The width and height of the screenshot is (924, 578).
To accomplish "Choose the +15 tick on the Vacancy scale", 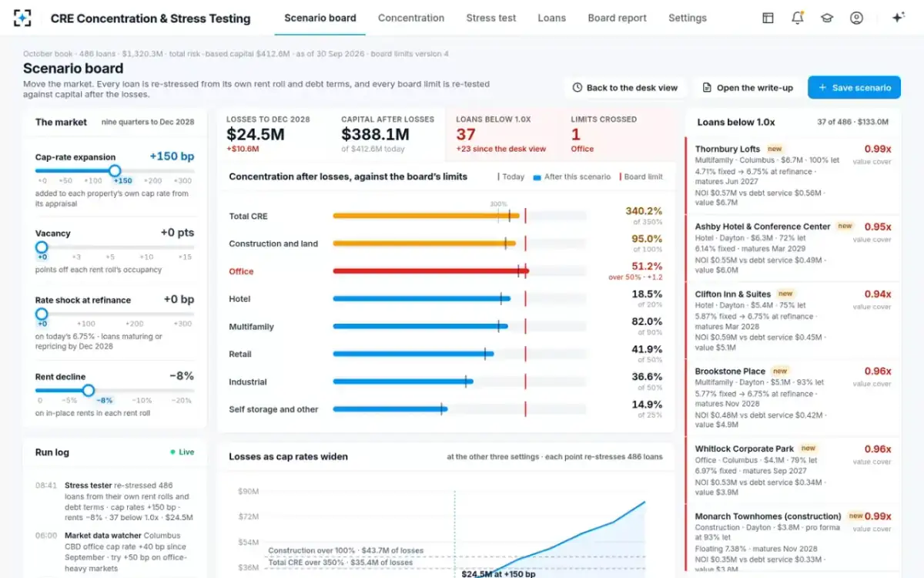I will (185, 257).
